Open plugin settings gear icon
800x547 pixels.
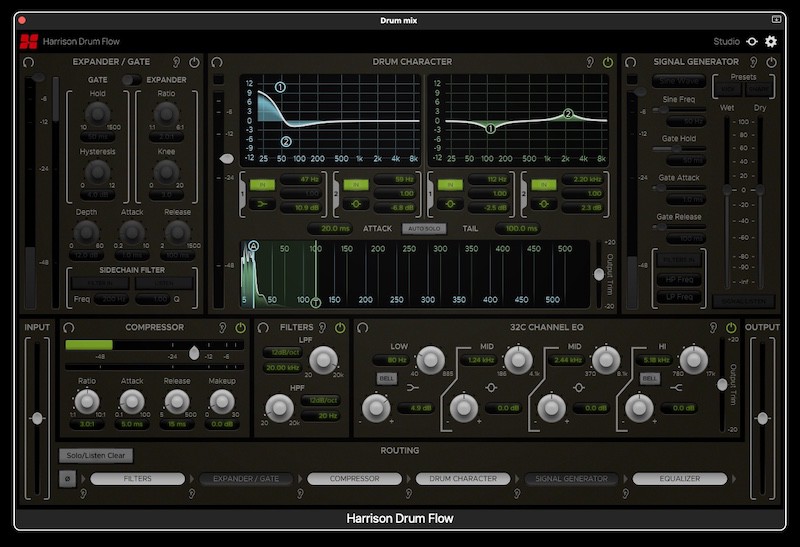click(771, 41)
